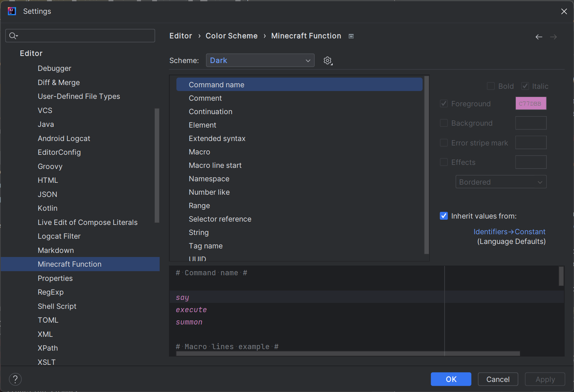Click the Foreground color swatch C77DBB
574x392 pixels.
[531, 103]
